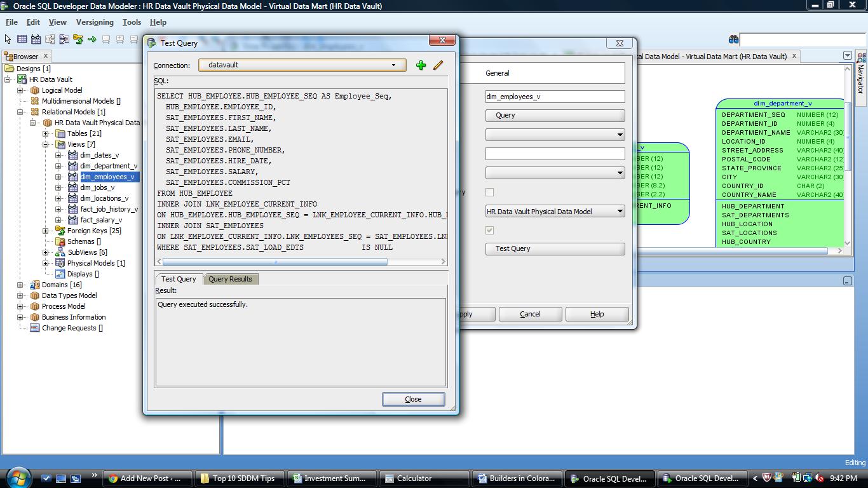The width and height of the screenshot is (868, 488).
Task: Expand the Foreign Keys [25] node
Action: click(46, 231)
